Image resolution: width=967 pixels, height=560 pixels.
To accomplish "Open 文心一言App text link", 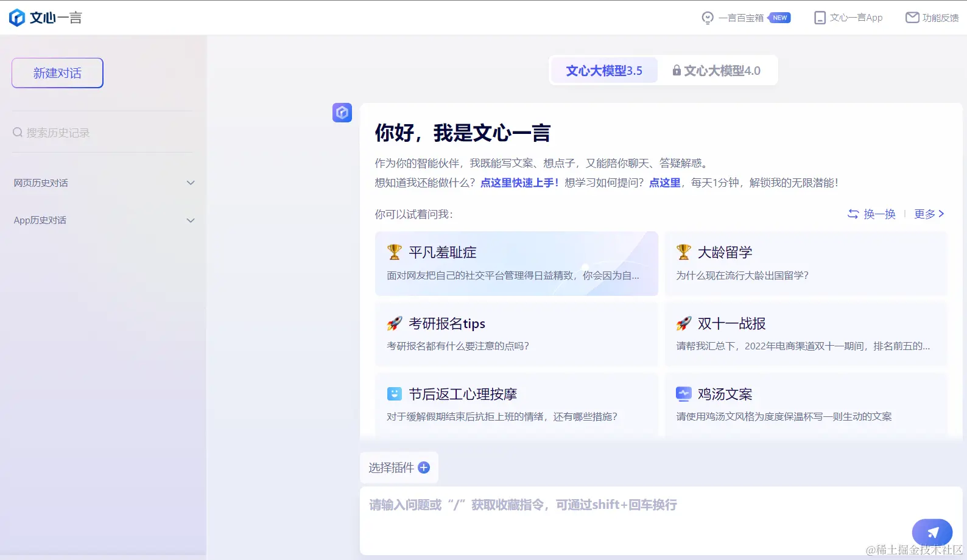I will [x=856, y=18].
